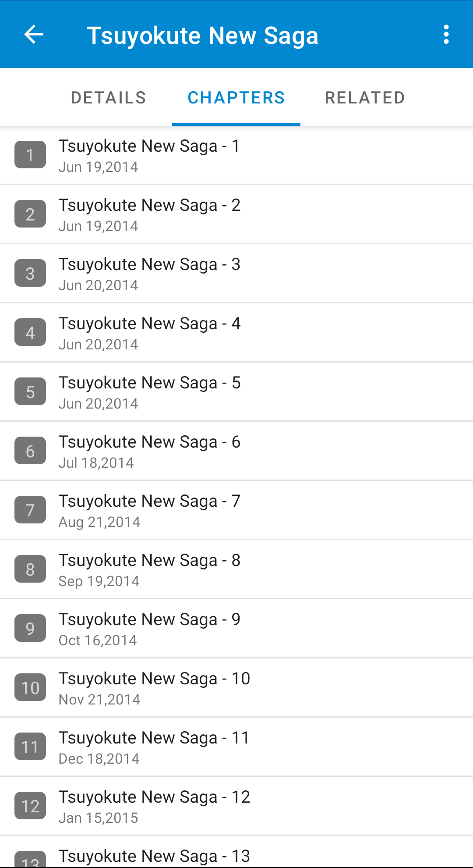This screenshot has width=473, height=868.
Task: Open Tsuyokute New Saga - 5
Action: coord(236,392)
